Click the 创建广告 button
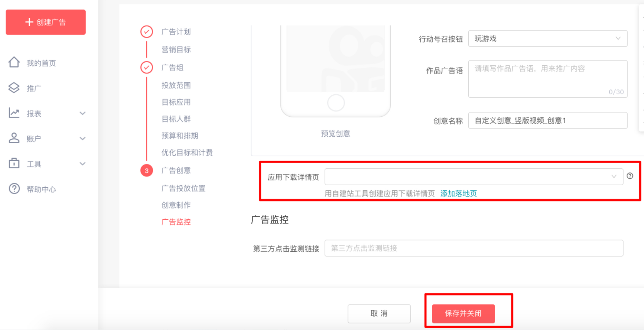The width and height of the screenshot is (644, 330). [45, 22]
